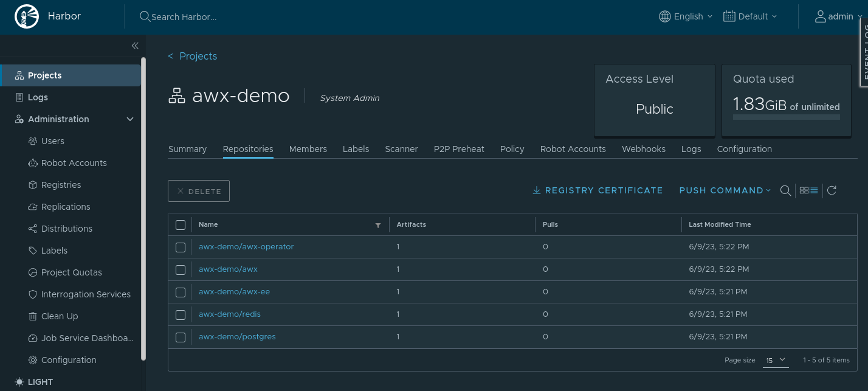Open the Webhooks tab

tap(643, 149)
